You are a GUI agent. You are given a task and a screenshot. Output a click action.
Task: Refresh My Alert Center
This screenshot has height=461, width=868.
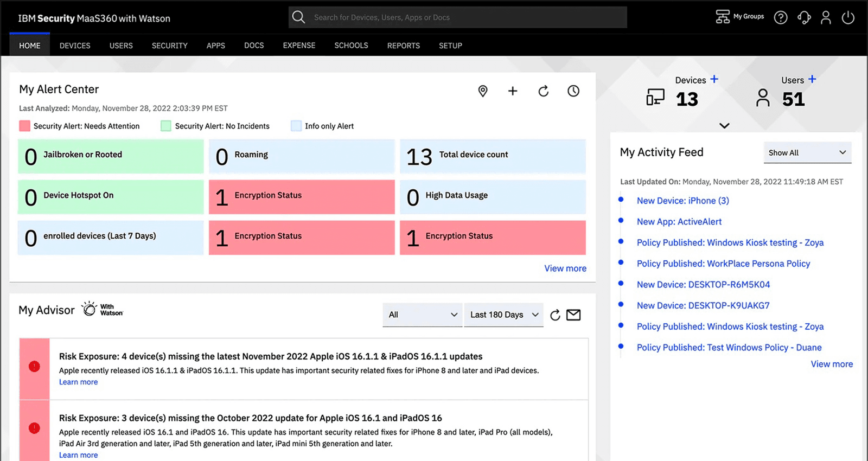543,91
